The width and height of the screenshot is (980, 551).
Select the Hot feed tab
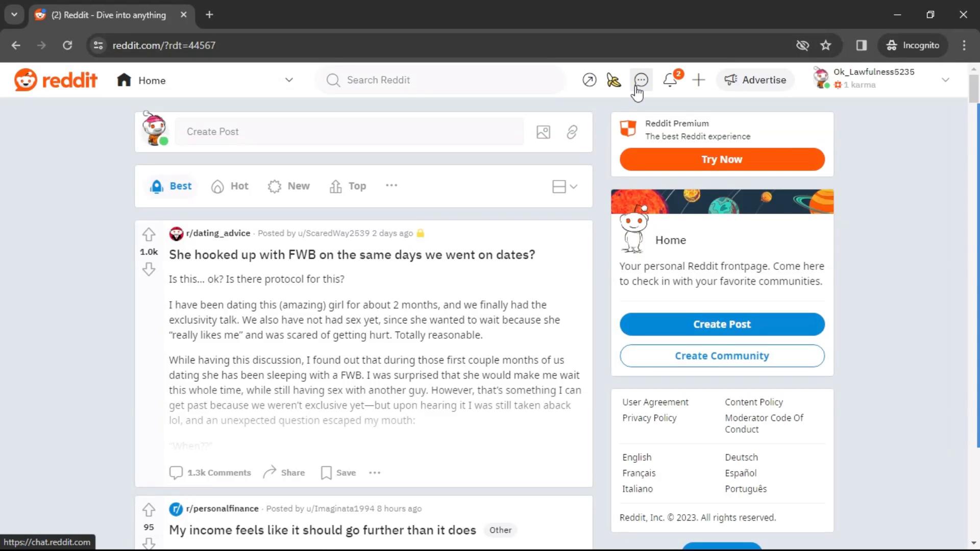pyautogui.click(x=230, y=186)
